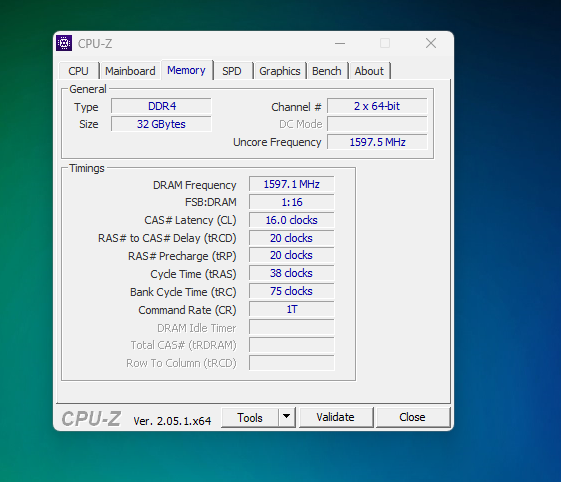The width and height of the screenshot is (561, 482).
Task: Open the Bench tab
Action: pyautogui.click(x=327, y=71)
